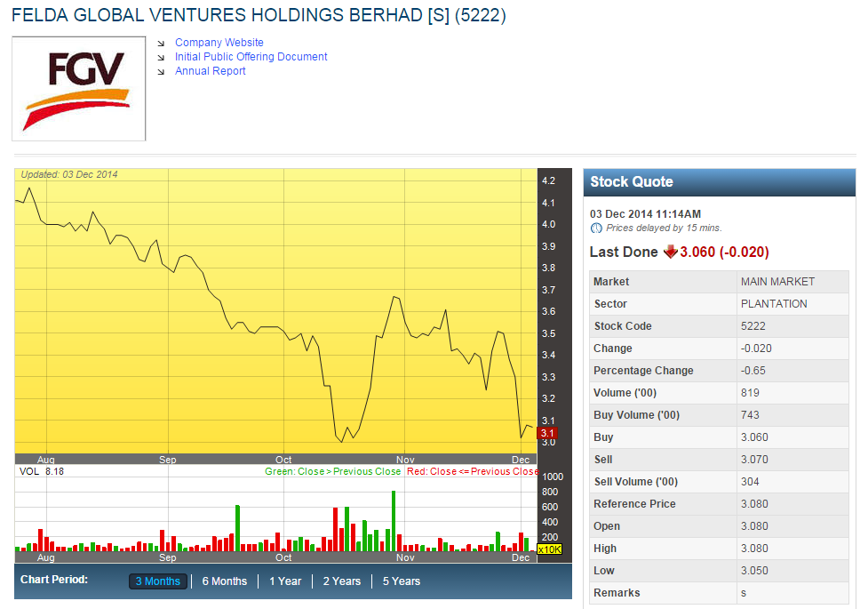Click the yellow x10K volume scale label

[x=550, y=549]
